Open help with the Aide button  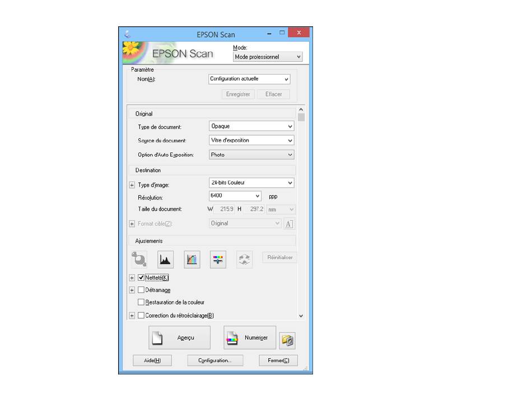pyautogui.click(x=152, y=360)
